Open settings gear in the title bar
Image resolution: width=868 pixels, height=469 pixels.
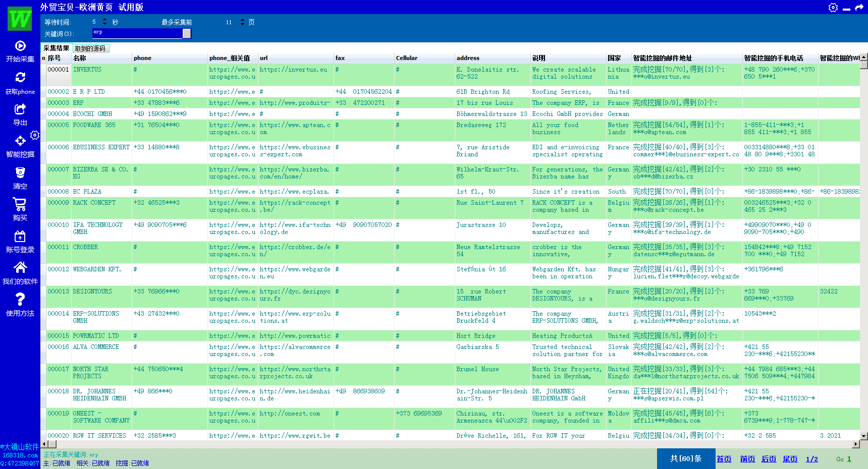833,8
